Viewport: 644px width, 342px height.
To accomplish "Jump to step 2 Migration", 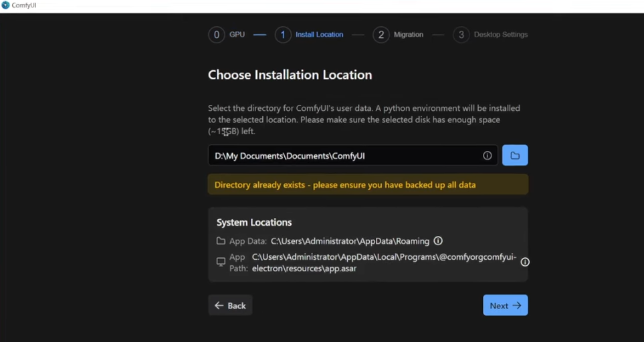I will [x=398, y=35].
